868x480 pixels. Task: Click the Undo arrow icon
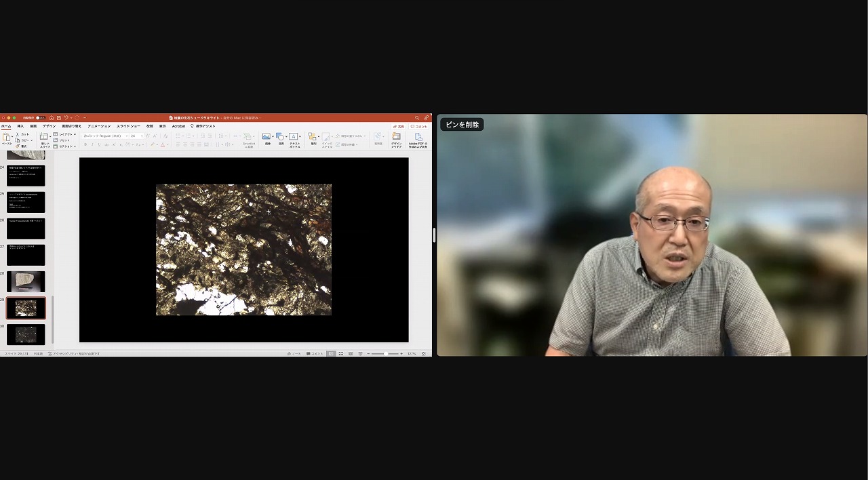point(66,118)
